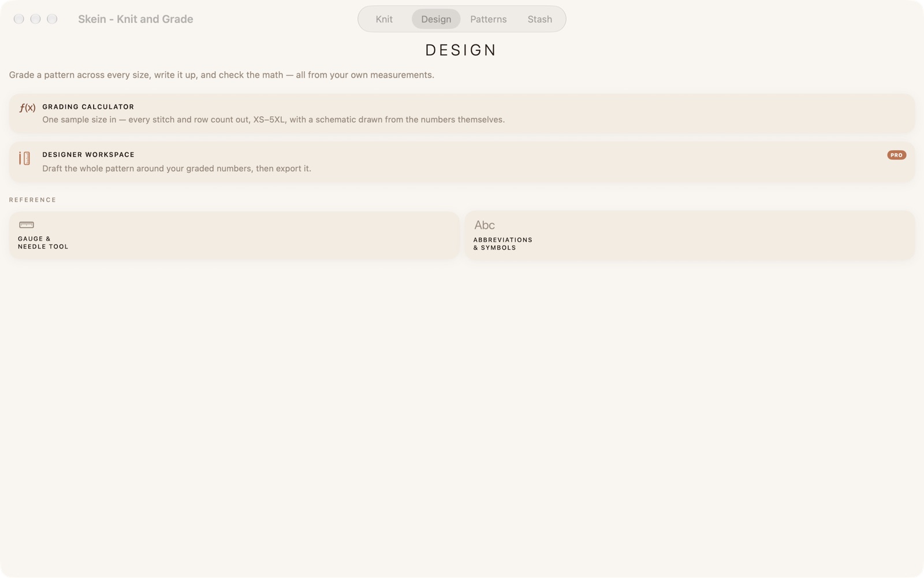Select the Design tab
Image resolution: width=924 pixels, height=578 pixels.
436,19
